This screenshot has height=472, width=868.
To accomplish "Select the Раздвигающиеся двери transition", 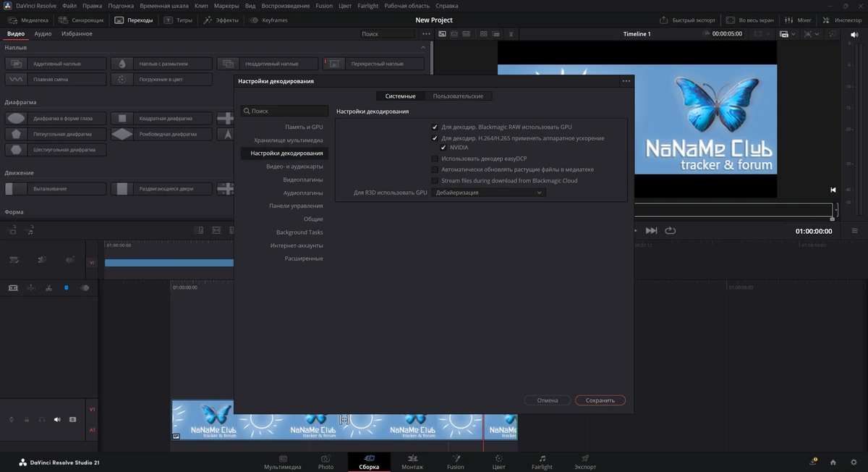I will point(161,188).
